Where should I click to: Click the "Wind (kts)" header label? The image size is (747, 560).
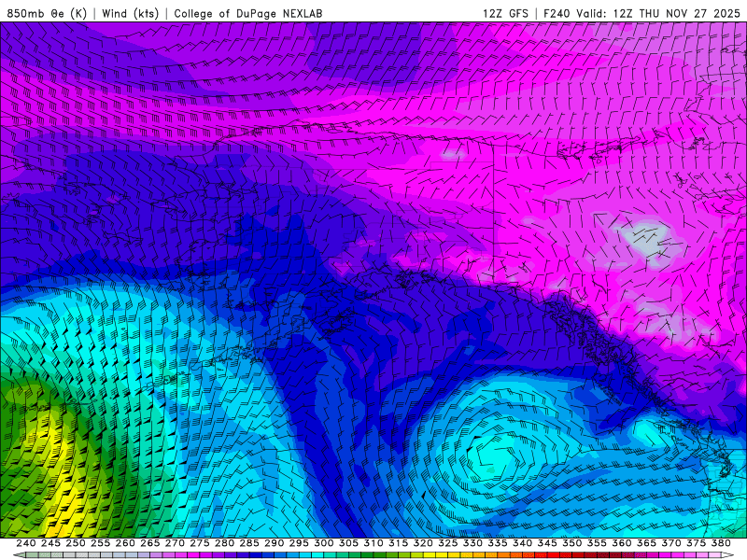coord(130,13)
